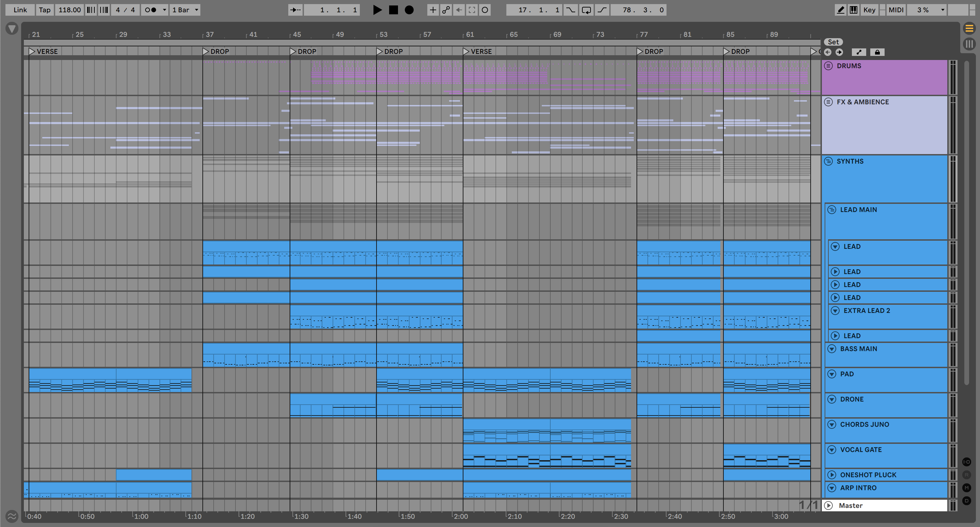980x527 pixels.
Task: Click the Set locator button
Action: [x=833, y=42]
